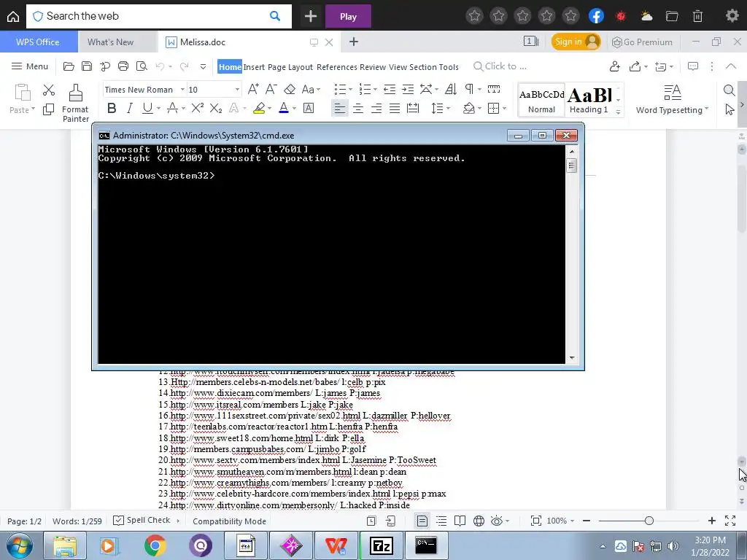Apply the Normal style
747x560 pixels.
[542, 100]
